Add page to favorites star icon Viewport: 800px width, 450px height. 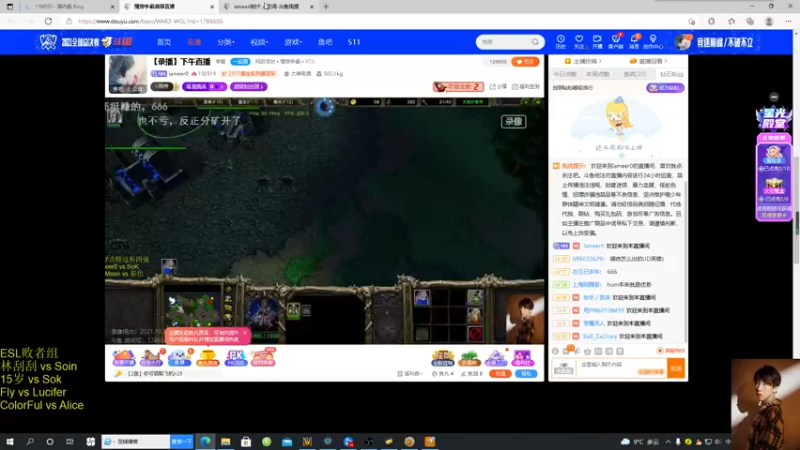[x=691, y=21]
